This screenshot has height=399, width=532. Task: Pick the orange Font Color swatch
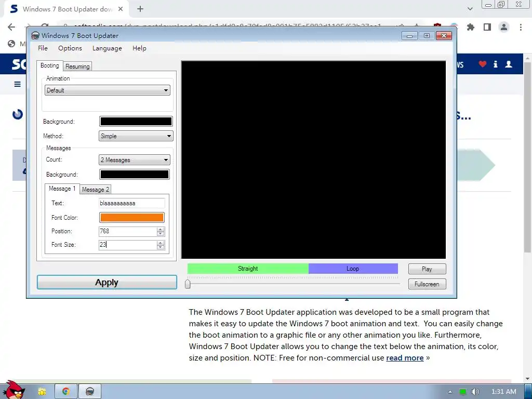pyautogui.click(x=131, y=218)
